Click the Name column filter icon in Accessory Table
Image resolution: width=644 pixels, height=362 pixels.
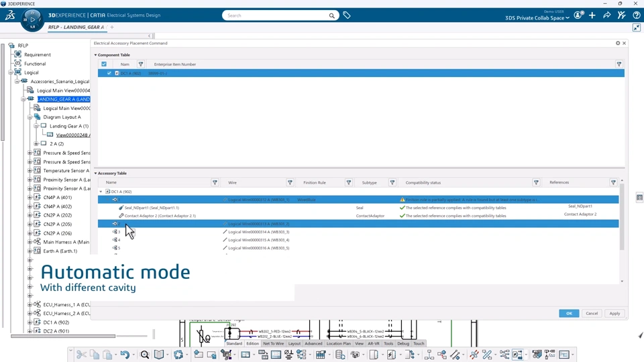pyautogui.click(x=215, y=182)
